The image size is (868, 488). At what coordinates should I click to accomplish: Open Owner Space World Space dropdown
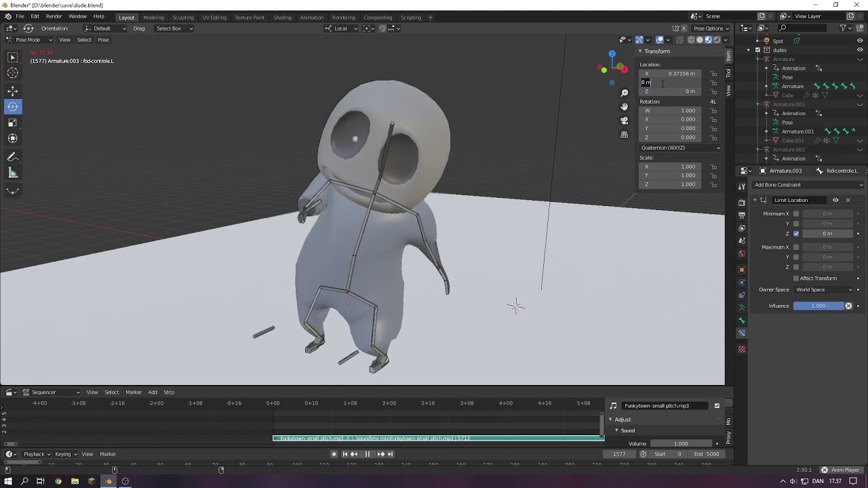click(824, 290)
